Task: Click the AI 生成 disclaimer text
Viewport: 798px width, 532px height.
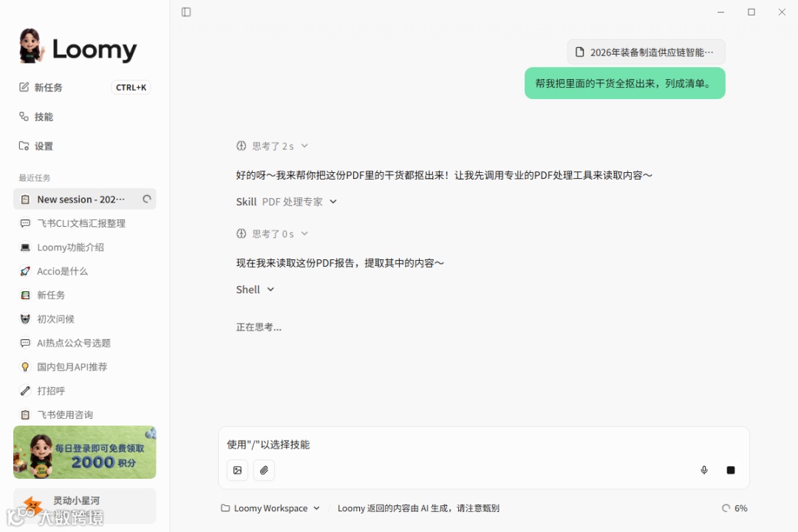Action: click(x=418, y=508)
